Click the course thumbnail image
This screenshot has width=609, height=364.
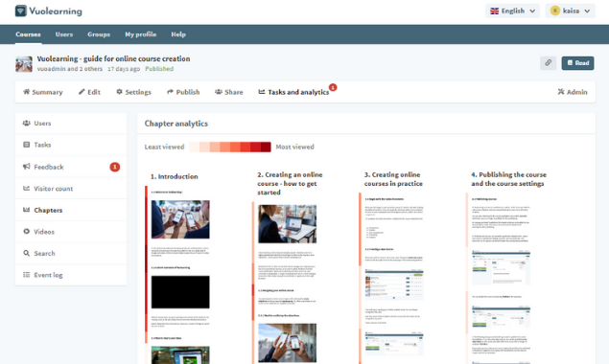click(24, 63)
